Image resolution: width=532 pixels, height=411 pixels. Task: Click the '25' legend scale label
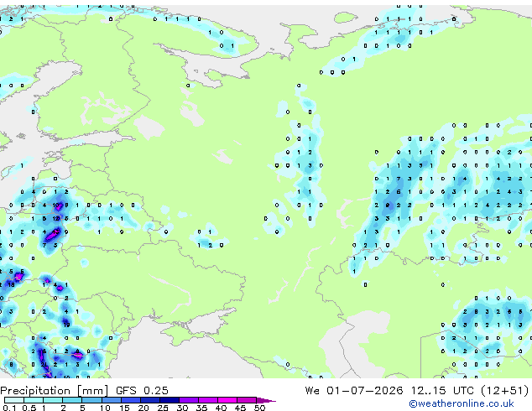pyautogui.click(x=163, y=408)
